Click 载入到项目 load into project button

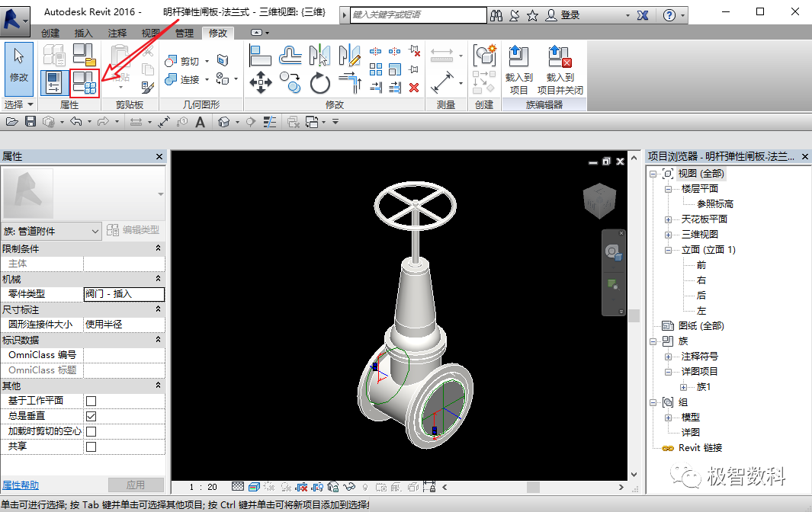(519, 70)
